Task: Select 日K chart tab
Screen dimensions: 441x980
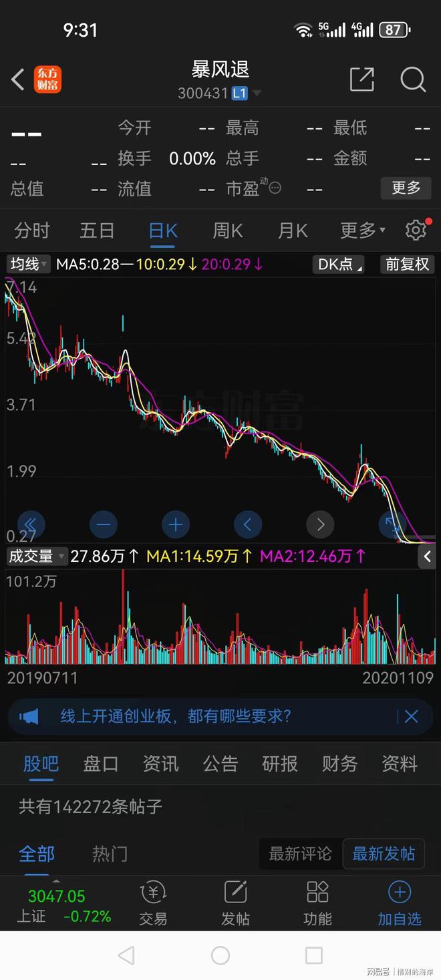Action: [163, 230]
